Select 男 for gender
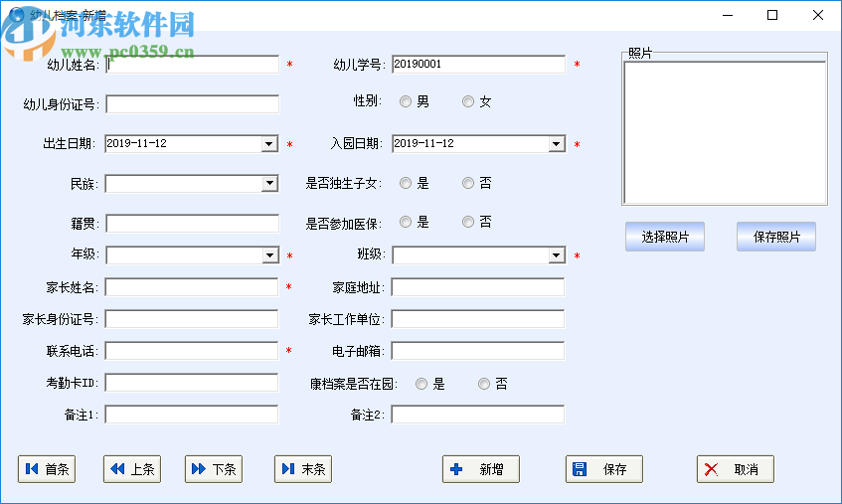Viewport: 842px width, 504px height. (x=406, y=101)
